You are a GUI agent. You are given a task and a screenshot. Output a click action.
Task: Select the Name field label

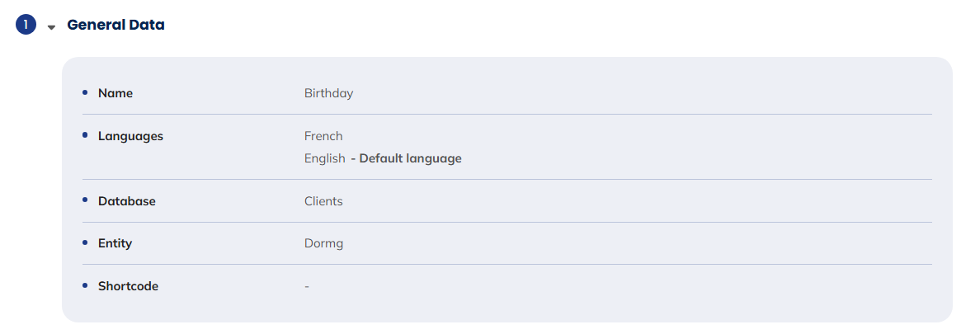(x=115, y=93)
